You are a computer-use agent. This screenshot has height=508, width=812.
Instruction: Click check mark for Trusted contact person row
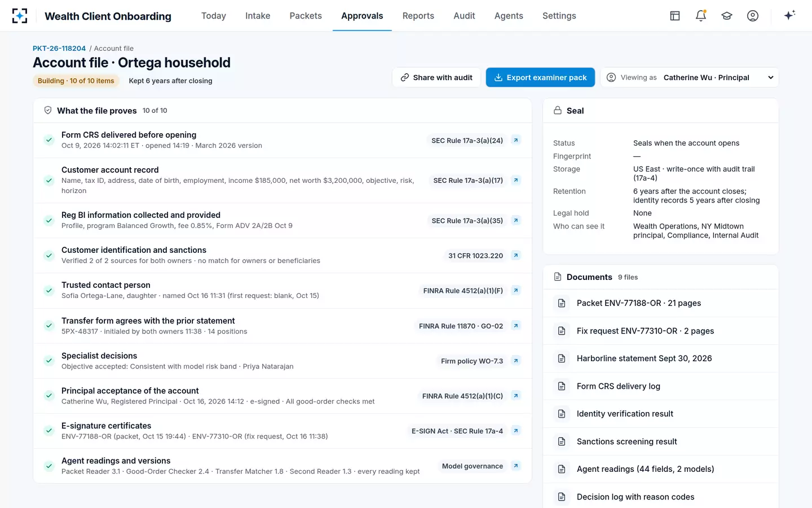(49, 290)
